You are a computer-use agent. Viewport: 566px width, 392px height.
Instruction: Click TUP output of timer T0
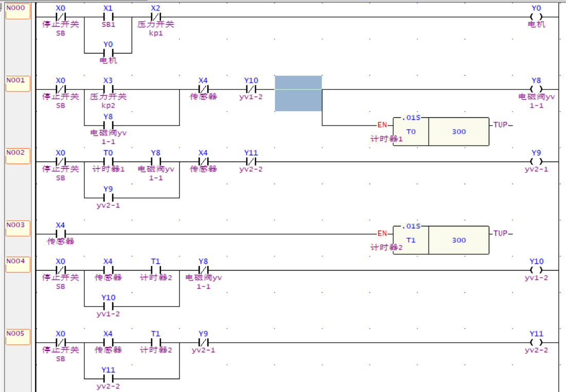point(500,124)
